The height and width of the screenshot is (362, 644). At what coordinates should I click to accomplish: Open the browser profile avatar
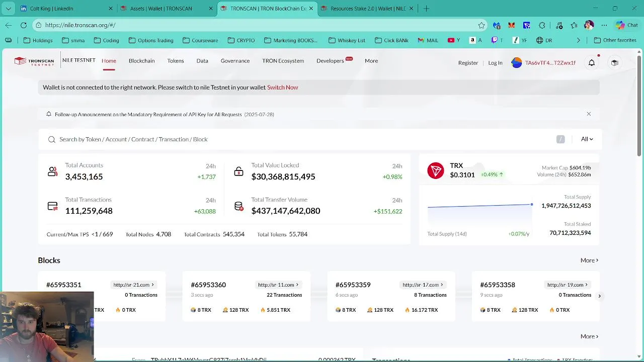[589, 25]
